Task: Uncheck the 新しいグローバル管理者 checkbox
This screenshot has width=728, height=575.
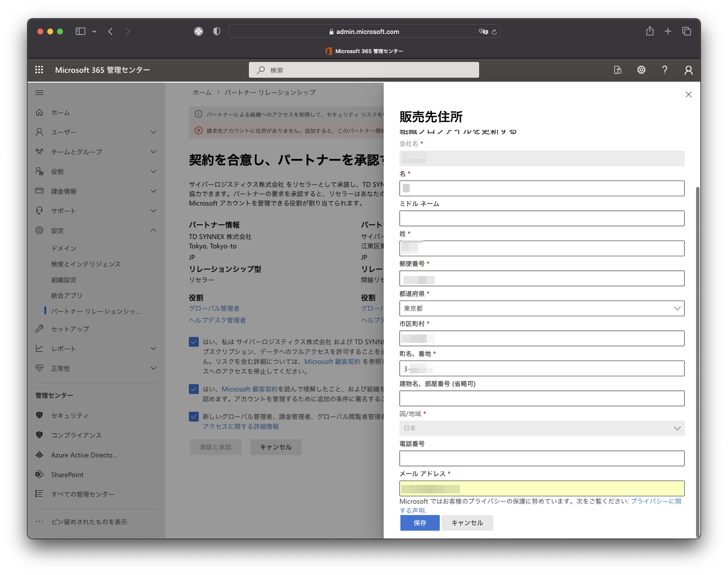Action: point(194,417)
